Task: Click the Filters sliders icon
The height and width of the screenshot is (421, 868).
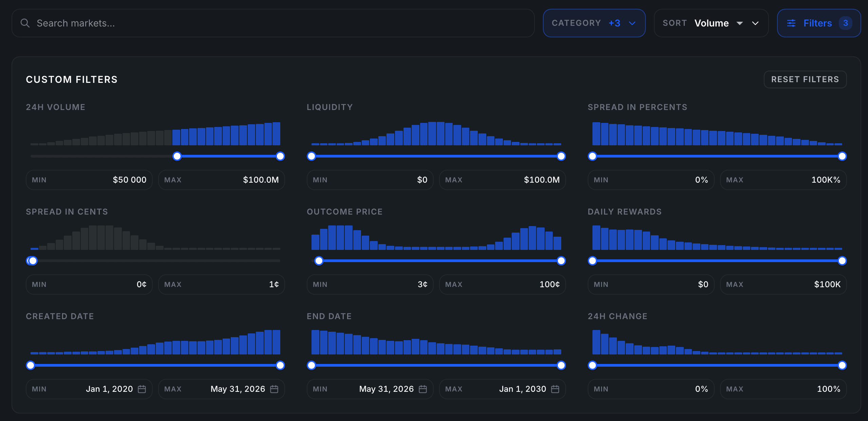Action: point(791,23)
